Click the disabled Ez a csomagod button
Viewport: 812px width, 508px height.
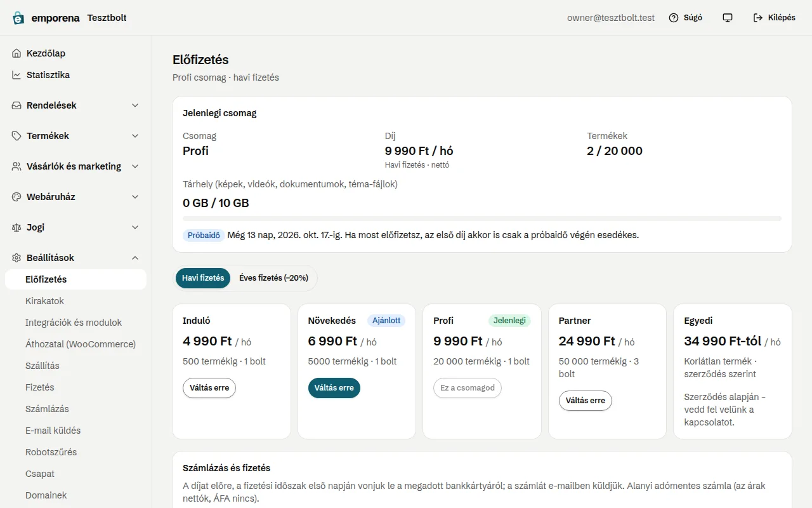coord(468,388)
